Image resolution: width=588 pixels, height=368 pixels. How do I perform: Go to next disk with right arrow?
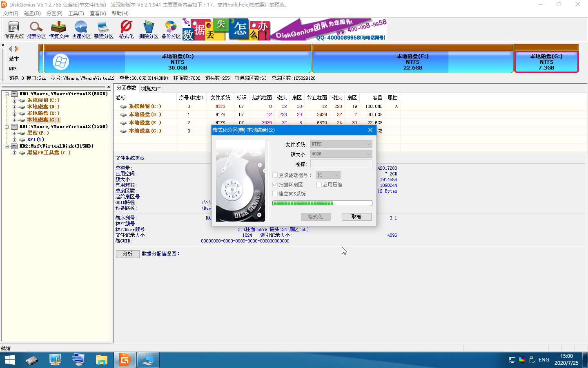17,49
